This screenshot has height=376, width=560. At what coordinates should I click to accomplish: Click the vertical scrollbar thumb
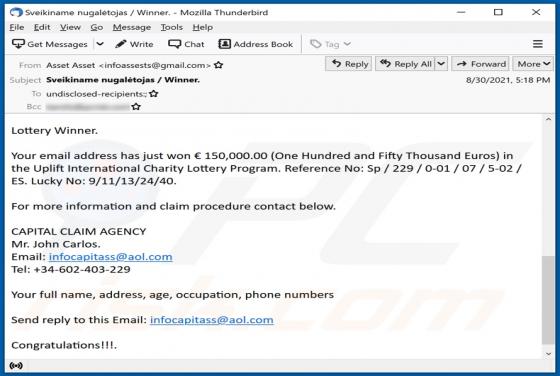pyautogui.click(x=548, y=300)
